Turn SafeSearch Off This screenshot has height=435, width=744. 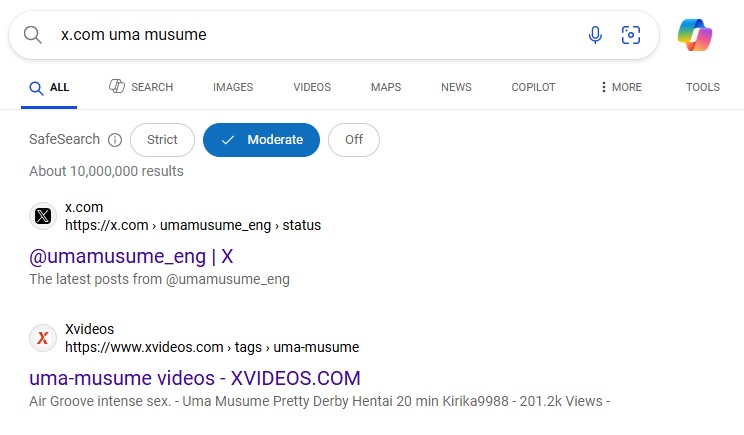pos(354,140)
